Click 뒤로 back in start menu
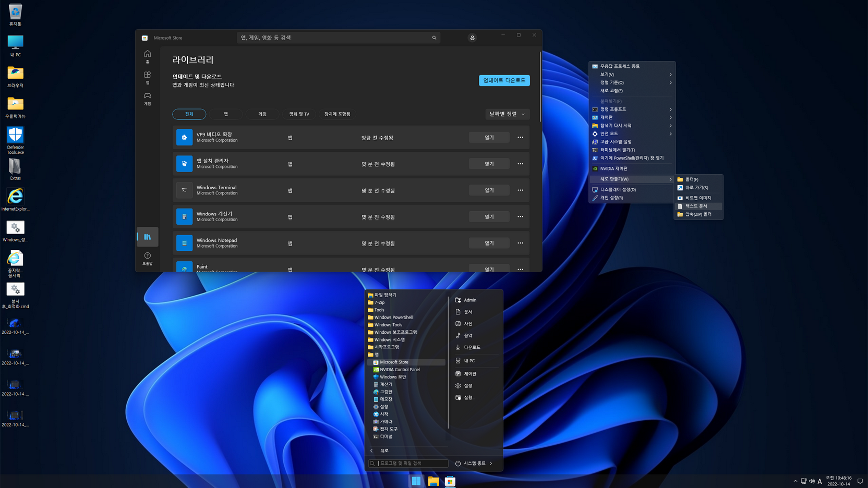The height and width of the screenshot is (488, 868). (384, 450)
